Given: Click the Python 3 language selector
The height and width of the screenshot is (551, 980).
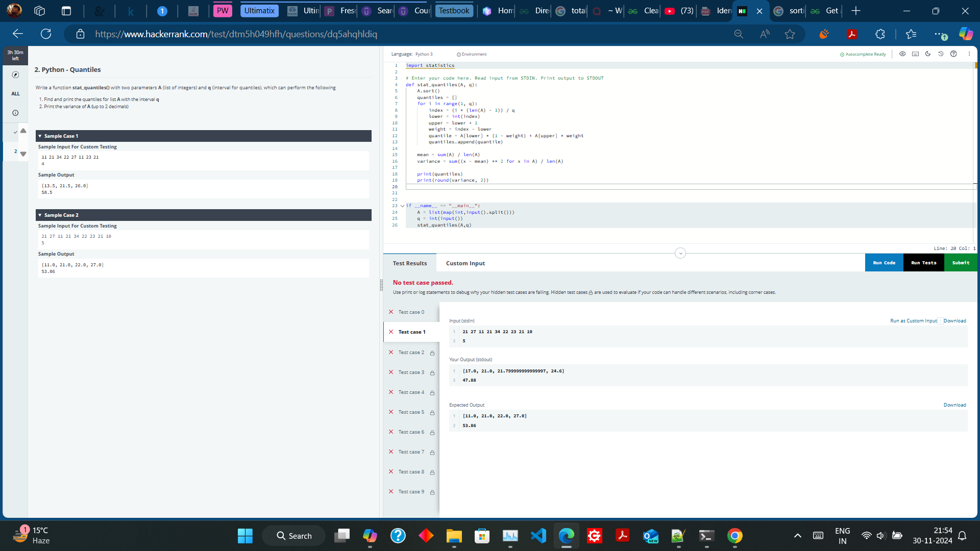Looking at the screenshot, I should pyautogui.click(x=423, y=54).
